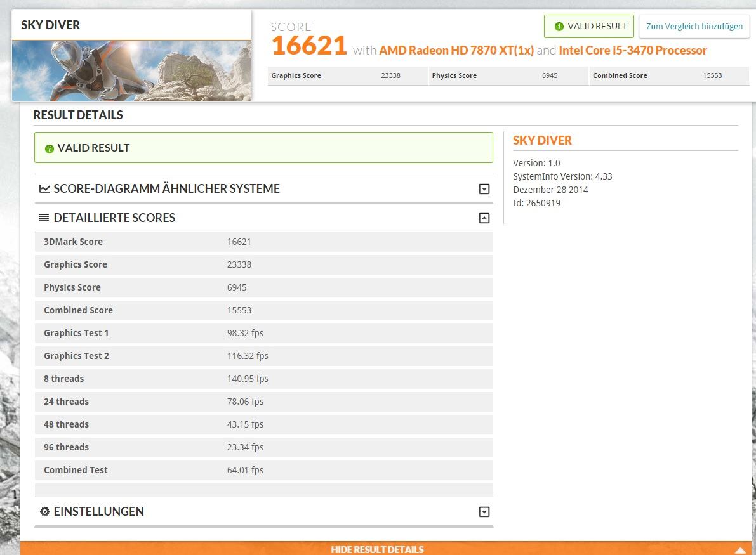Screen dimensions: 756x555
Task: Click the Combined Test row
Action: [263, 470]
